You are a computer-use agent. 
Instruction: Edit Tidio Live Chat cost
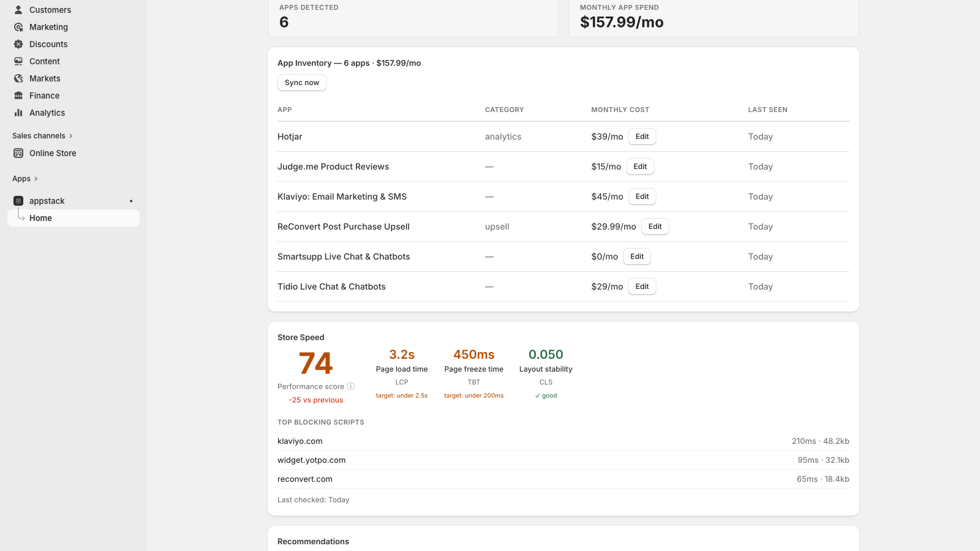(642, 287)
